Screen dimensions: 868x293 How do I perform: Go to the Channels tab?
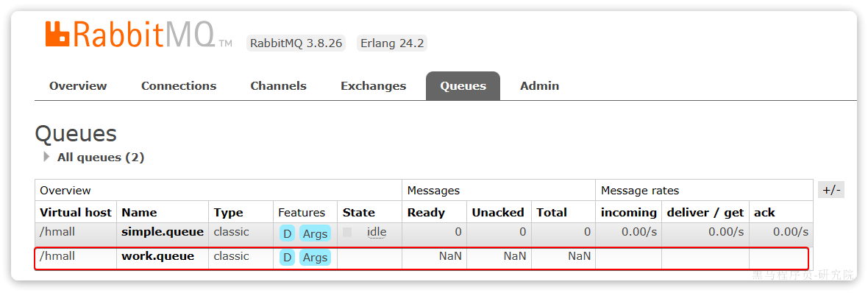[279, 86]
